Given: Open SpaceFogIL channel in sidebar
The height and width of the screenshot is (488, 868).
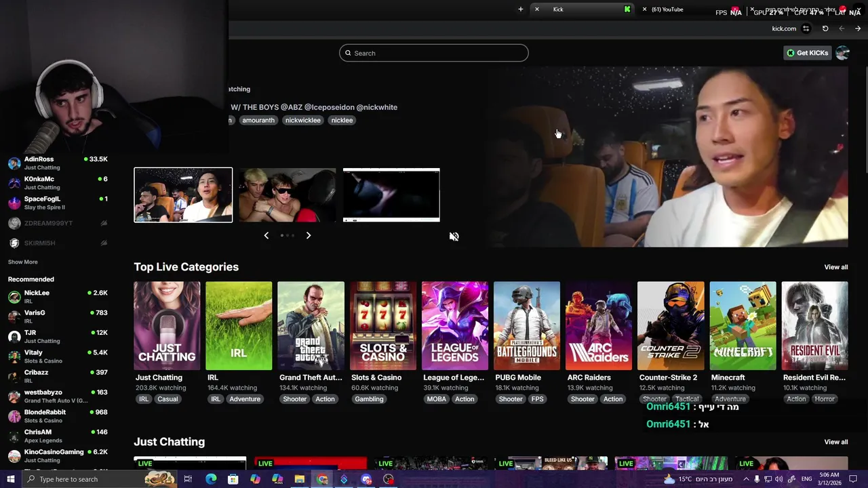Looking at the screenshot, I should (x=58, y=203).
